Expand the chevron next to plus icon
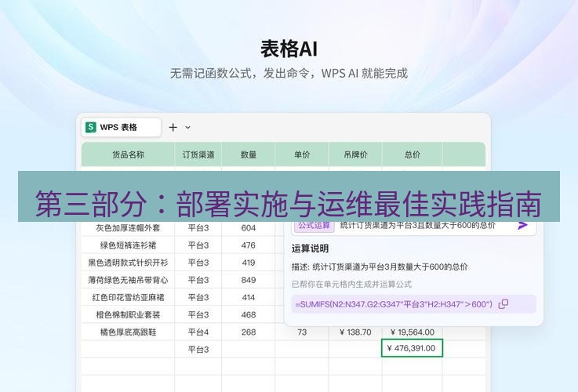578x392 pixels. tap(187, 128)
